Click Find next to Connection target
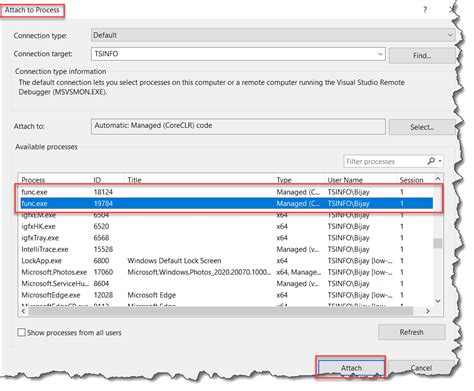 pyautogui.click(x=422, y=55)
